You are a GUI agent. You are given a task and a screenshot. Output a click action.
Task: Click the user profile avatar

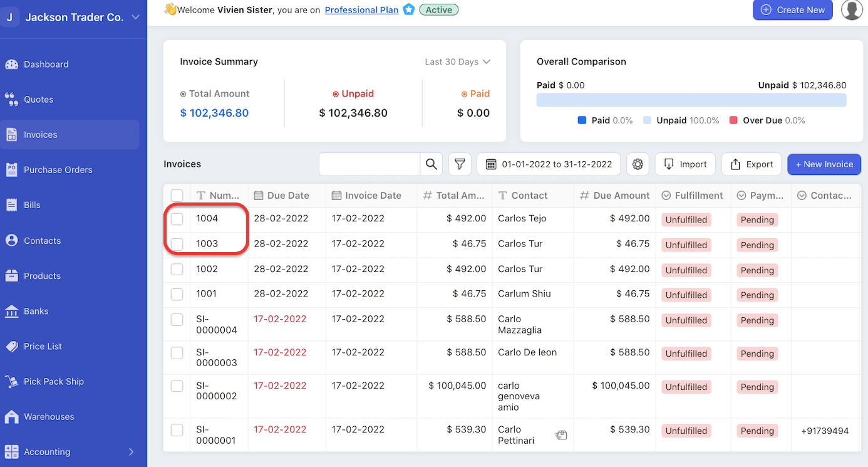click(x=852, y=9)
